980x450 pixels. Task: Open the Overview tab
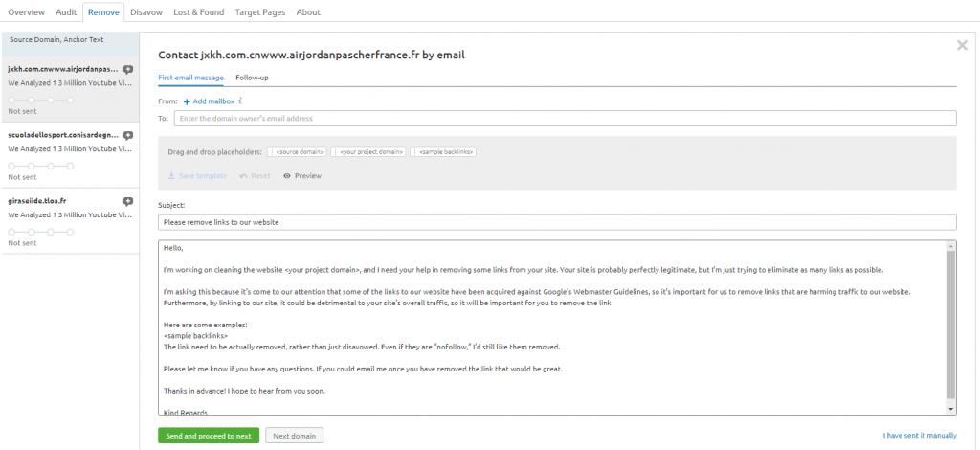(26, 11)
